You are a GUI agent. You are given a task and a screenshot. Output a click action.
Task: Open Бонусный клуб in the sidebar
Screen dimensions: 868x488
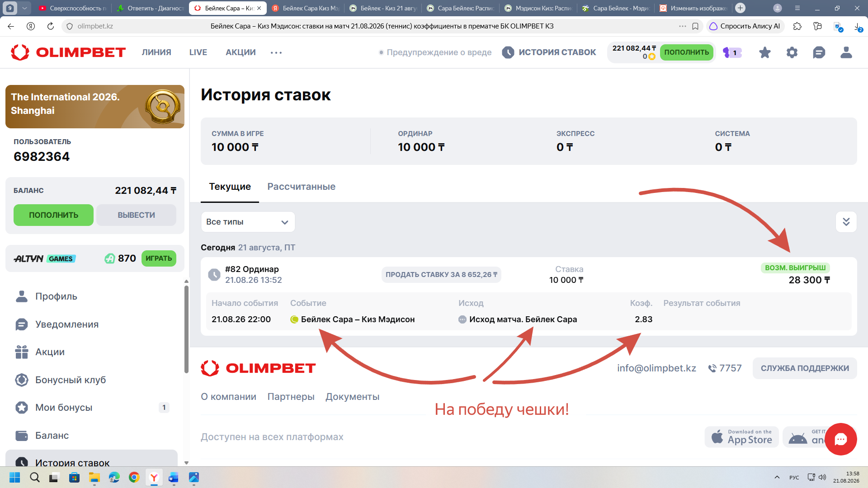pyautogui.click(x=95, y=380)
